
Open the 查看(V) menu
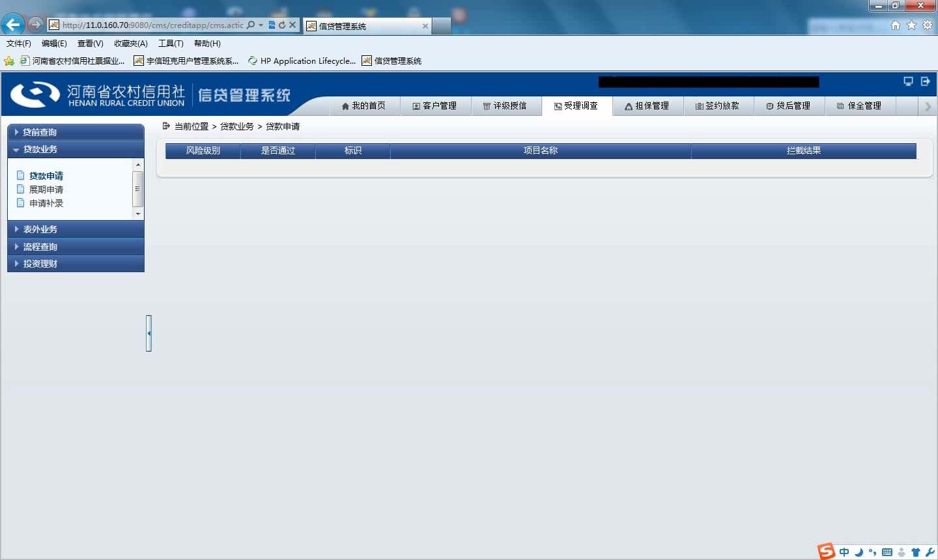point(90,44)
